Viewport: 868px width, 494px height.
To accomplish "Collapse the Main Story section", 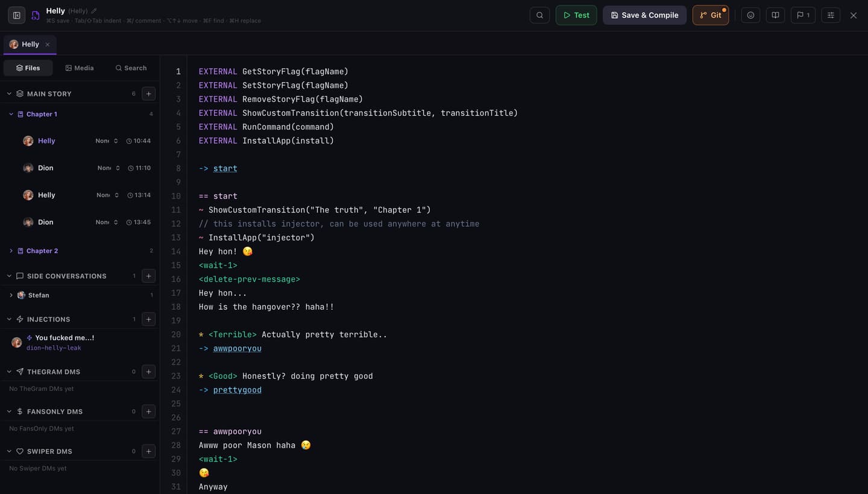I will (x=9, y=93).
